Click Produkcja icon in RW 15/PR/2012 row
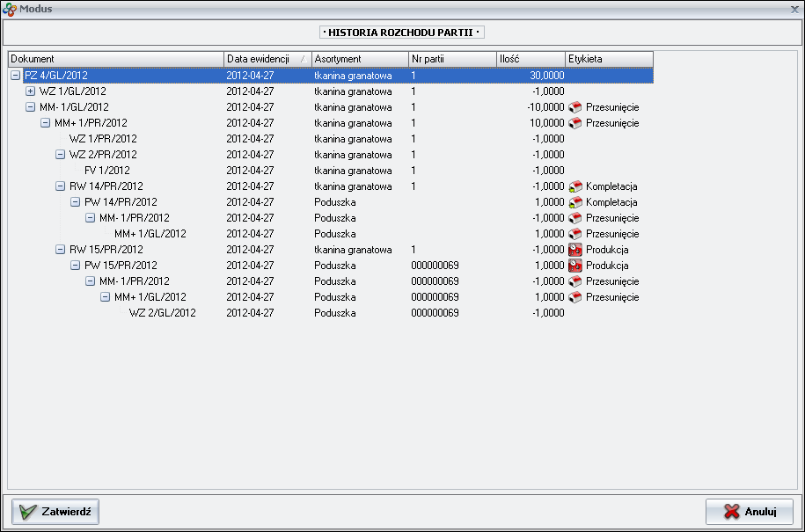 tap(575, 250)
